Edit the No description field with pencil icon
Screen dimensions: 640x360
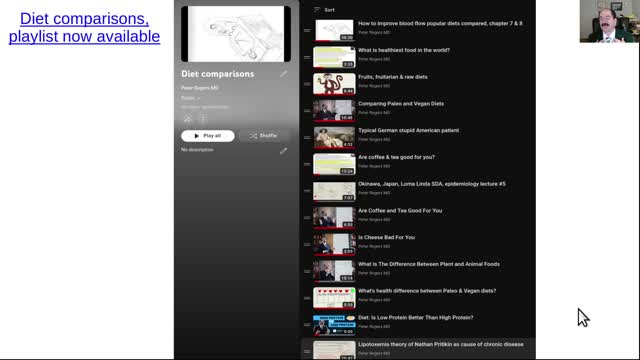(x=283, y=151)
